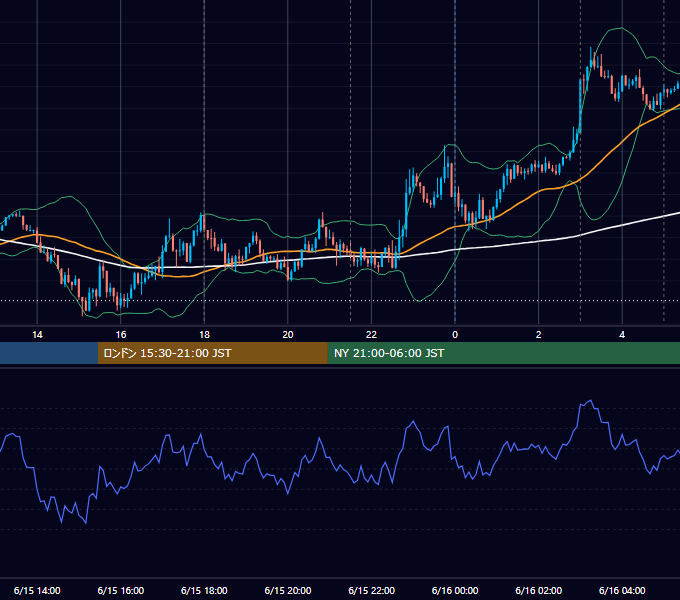Screen dimensions: 680x600
Task: Click the hour label 18 on the price chart axis
Action: click(x=204, y=335)
